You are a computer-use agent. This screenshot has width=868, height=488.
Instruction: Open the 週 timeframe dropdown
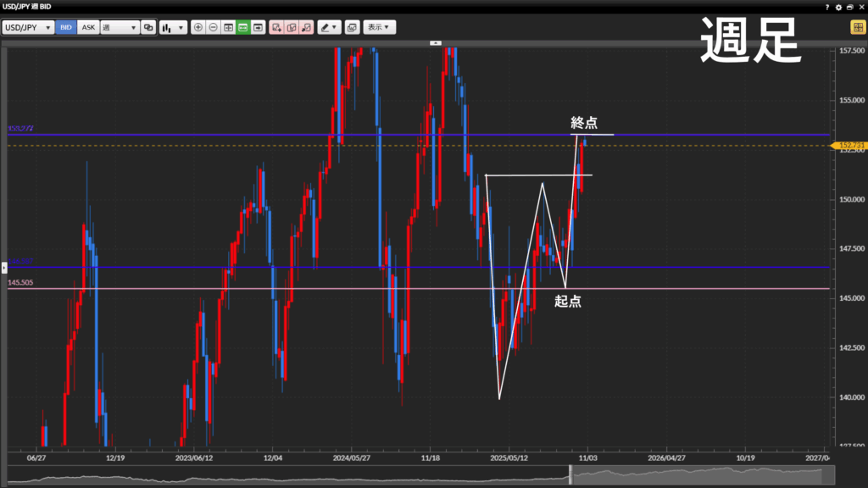click(120, 27)
